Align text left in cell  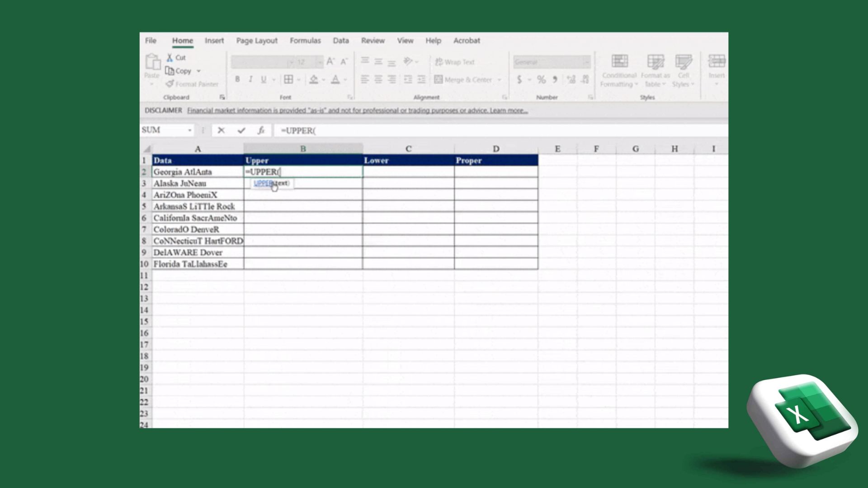365,80
